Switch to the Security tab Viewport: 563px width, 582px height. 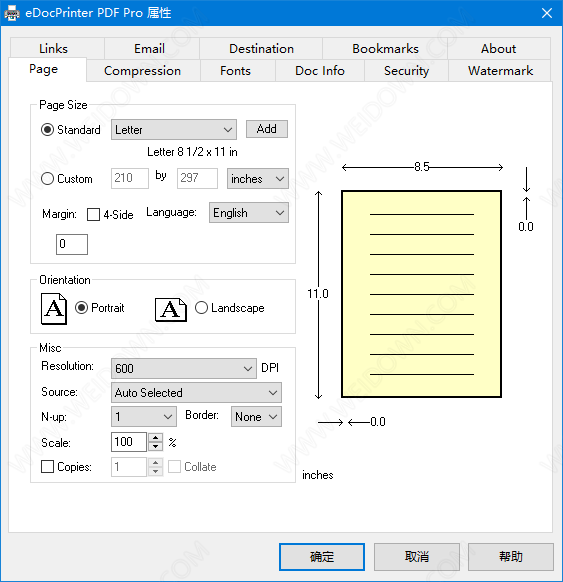click(x=406, y=71)
